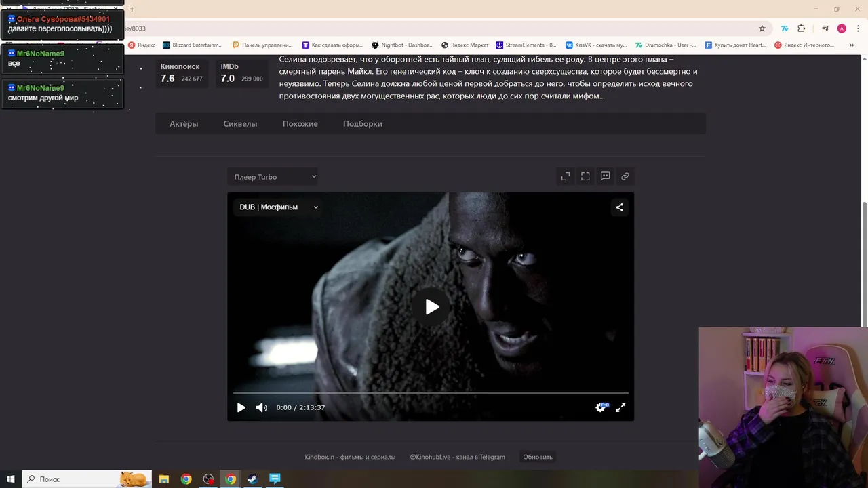868x488 pixels.
Task: Open the comment bubble icon above player
Action: pyautogui.click(x=605, y=176)
